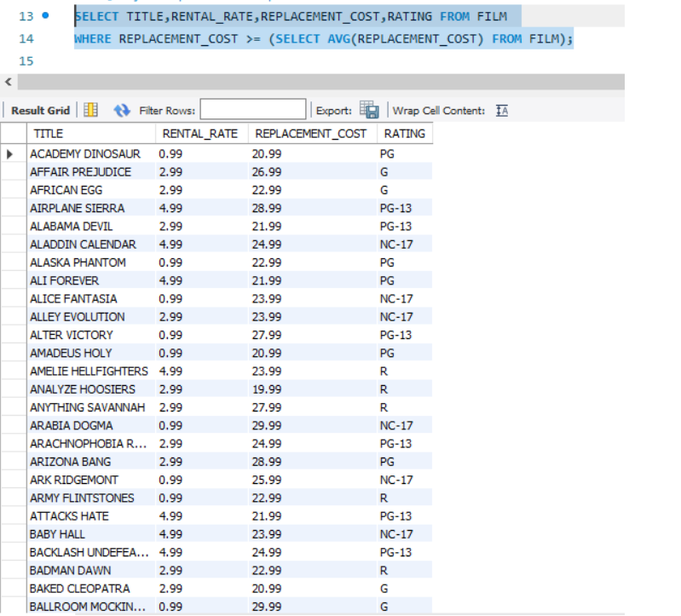681x616 pixels.
Task: Select the ACADEMY DINOSAUR title cell
Action: pos(91,154)
